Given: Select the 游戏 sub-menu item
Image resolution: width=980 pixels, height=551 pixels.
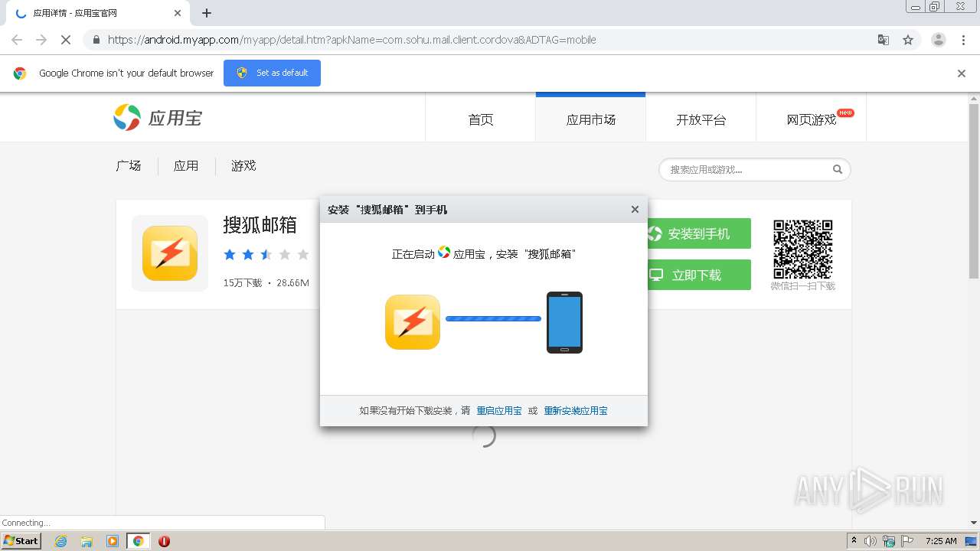Looking at the screenshot, I should [x=243, y=166].
